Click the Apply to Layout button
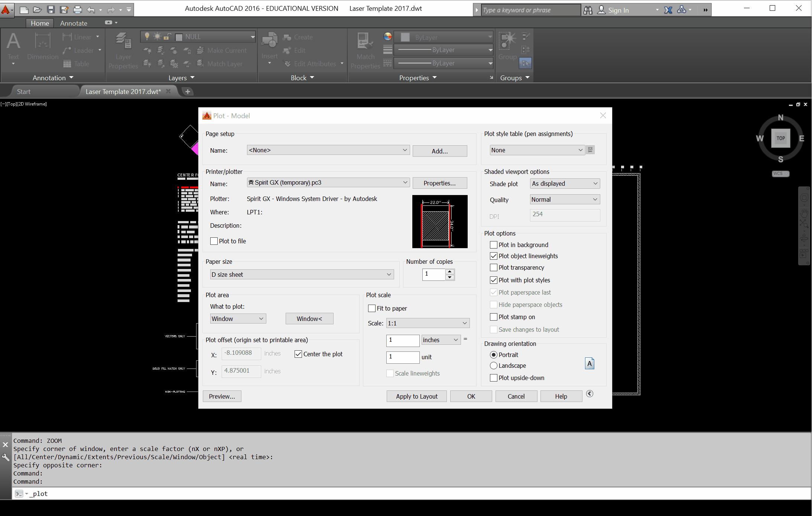This screenshot has height=516, width=812. coord(416,396)
